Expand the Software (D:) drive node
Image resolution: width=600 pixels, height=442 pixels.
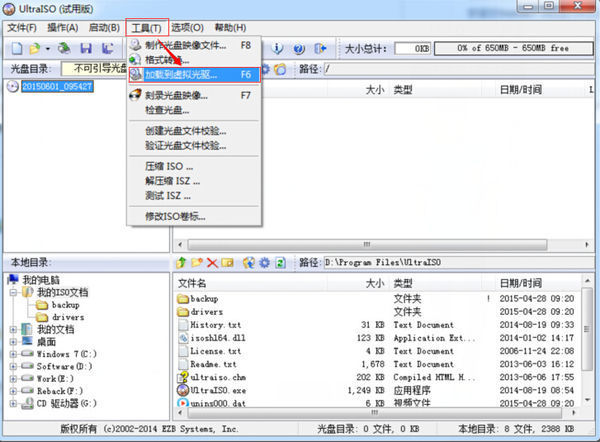pos(12,368)
